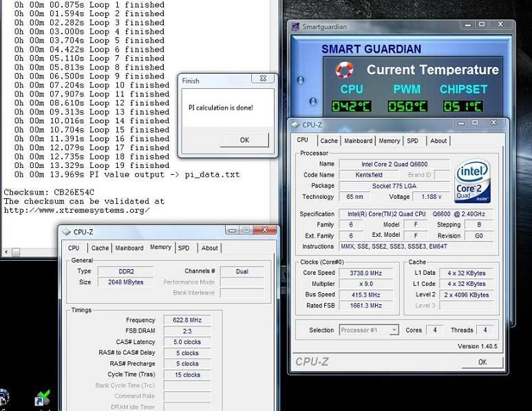The width and height of the screenshot is (532, 411).
Task: Click the http://www.xtremesystems.org/ text
Action: (76, 211)
